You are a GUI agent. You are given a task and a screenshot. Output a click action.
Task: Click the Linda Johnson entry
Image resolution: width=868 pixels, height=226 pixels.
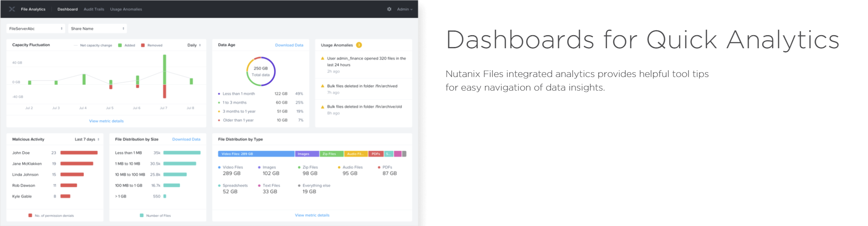click(x=25, y=175)
